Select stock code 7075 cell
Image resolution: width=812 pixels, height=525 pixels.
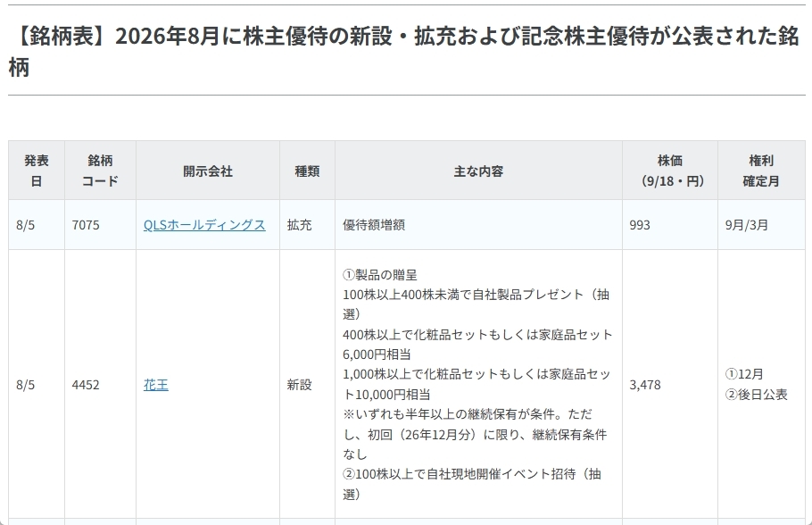click(x=100, y=225)
